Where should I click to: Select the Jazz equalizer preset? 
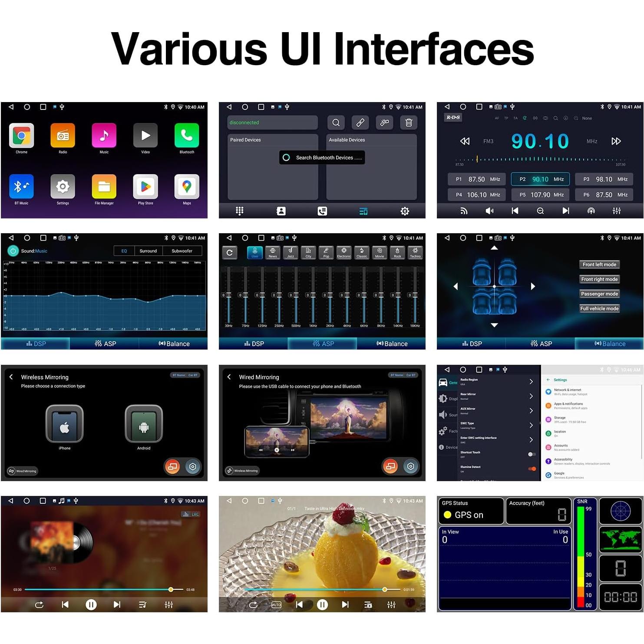(291, 252)
